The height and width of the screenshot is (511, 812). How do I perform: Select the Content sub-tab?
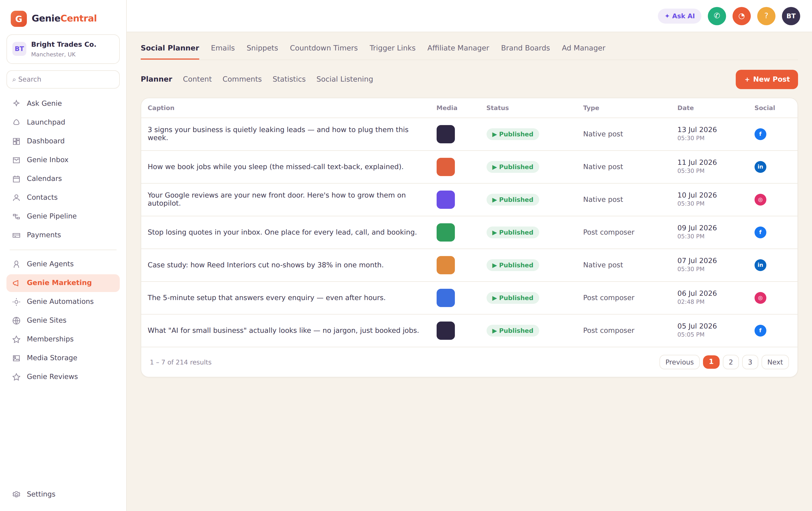197,79
